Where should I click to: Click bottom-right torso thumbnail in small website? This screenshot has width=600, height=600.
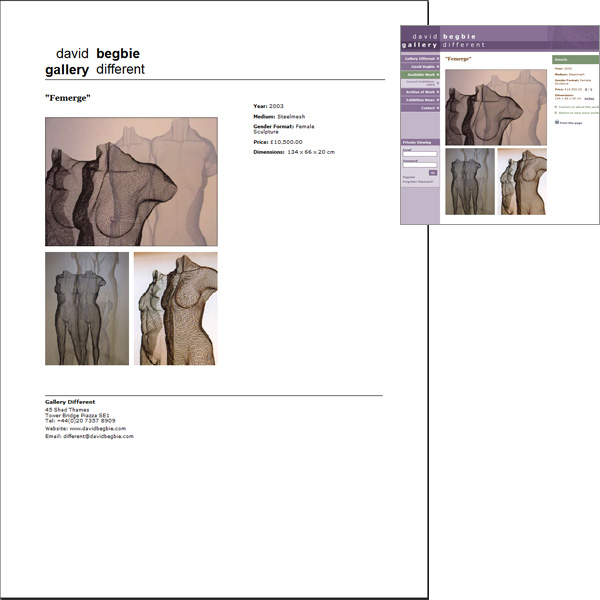522,181
